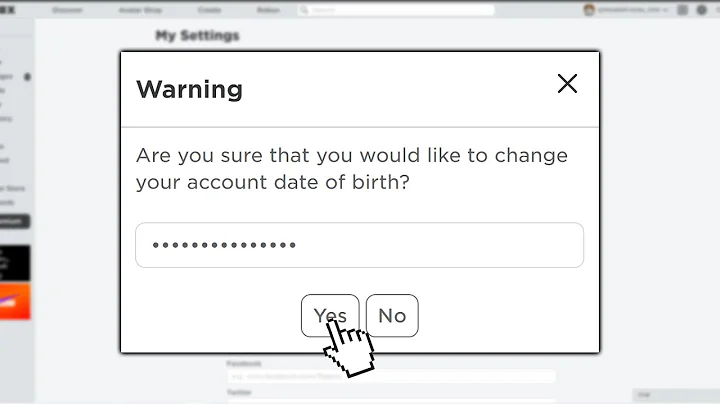The height and width of the screenshot is (404, 720).
Task: Click the dark Get Premium sidebar button
Action: 15,222
